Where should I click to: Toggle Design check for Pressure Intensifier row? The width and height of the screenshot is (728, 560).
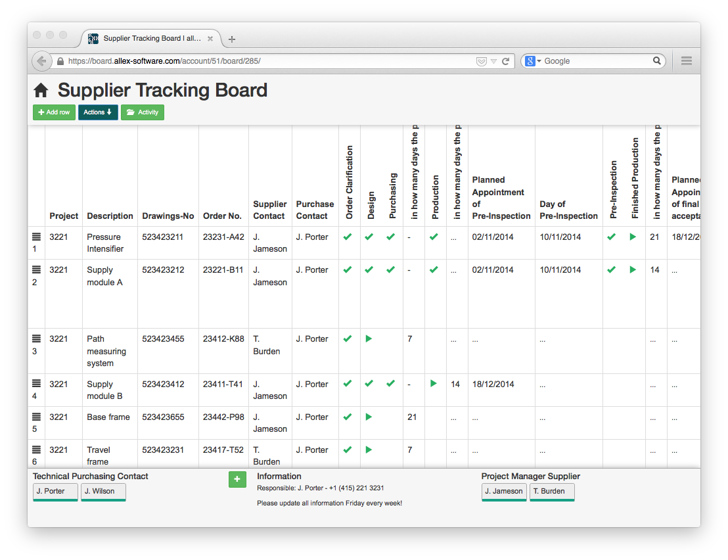pyautogui.click(x=369, y=237)
